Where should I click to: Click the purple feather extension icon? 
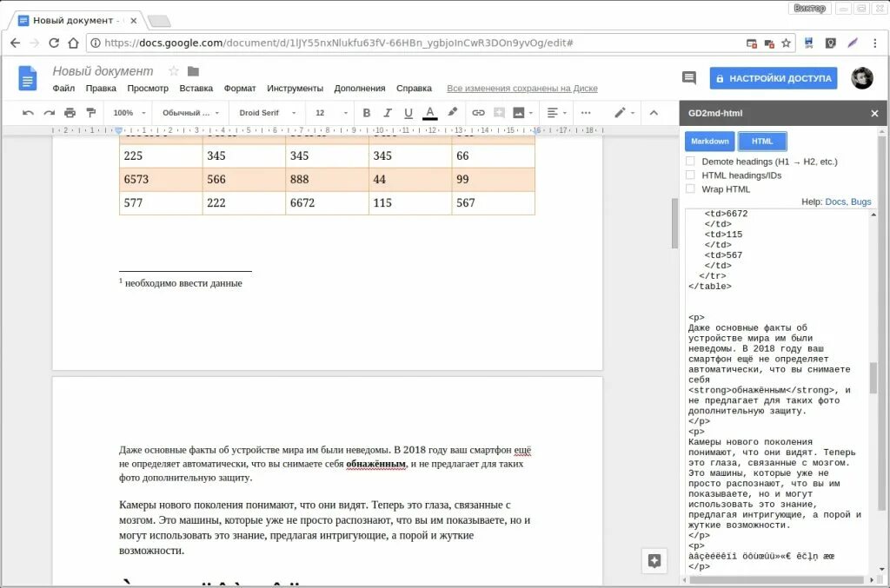tap(853, 43)
